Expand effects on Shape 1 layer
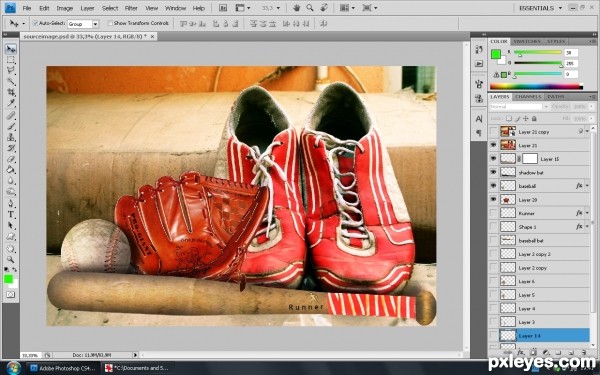The height and width of the screenshot is (375, 600). [587, 227]
